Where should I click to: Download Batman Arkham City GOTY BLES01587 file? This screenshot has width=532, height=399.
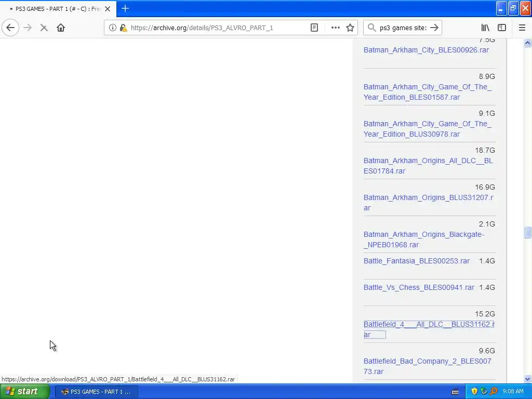click(428, 92)
